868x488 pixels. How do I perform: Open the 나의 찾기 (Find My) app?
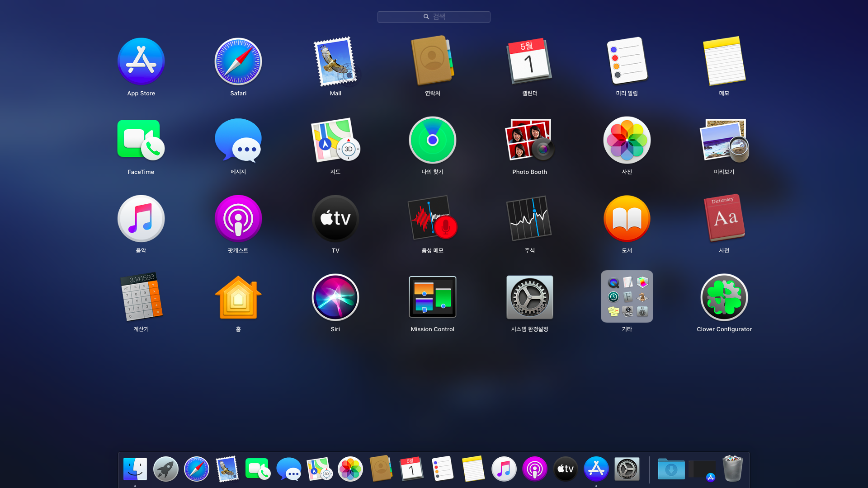tap(432, 140)
